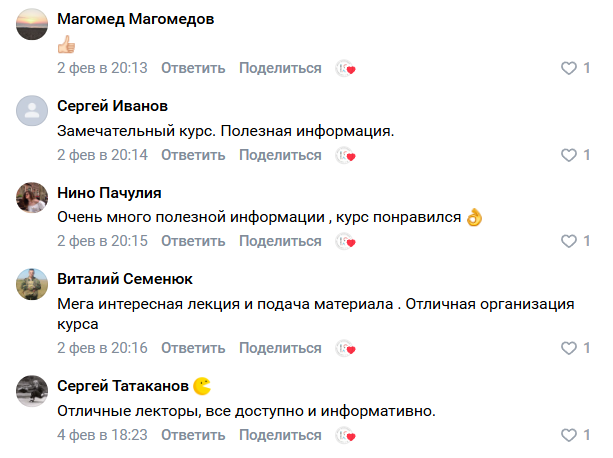Image resolution: width=613 pixels, height=458 pixels.
Task: Open reactions badge on Сергей Иванов's comment
Action: coord(346,155)
